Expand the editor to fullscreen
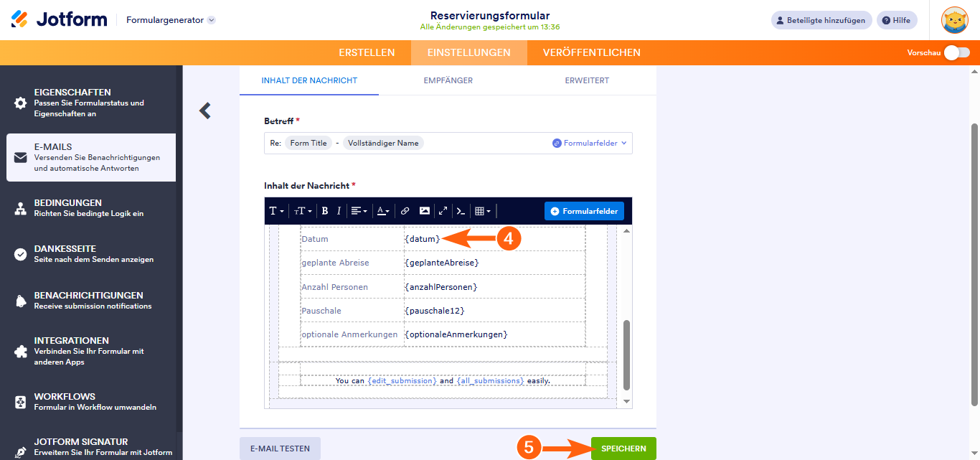 [443, 211]
